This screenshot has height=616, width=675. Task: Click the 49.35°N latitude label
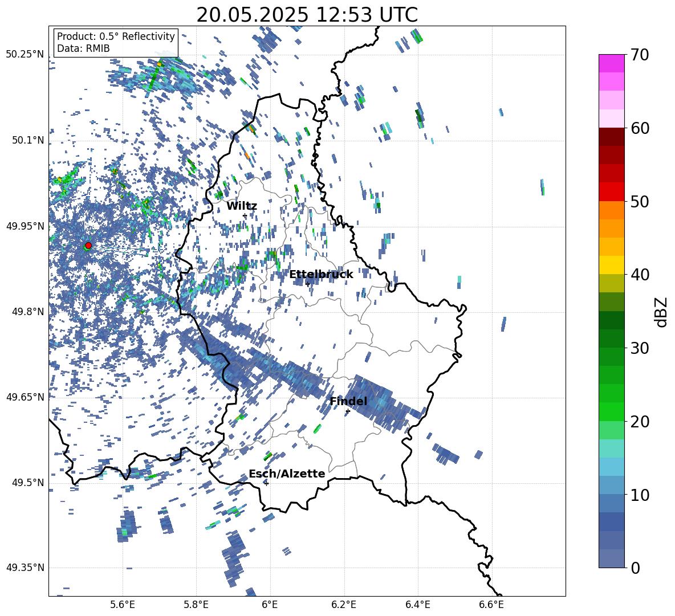tap(25, 568)
